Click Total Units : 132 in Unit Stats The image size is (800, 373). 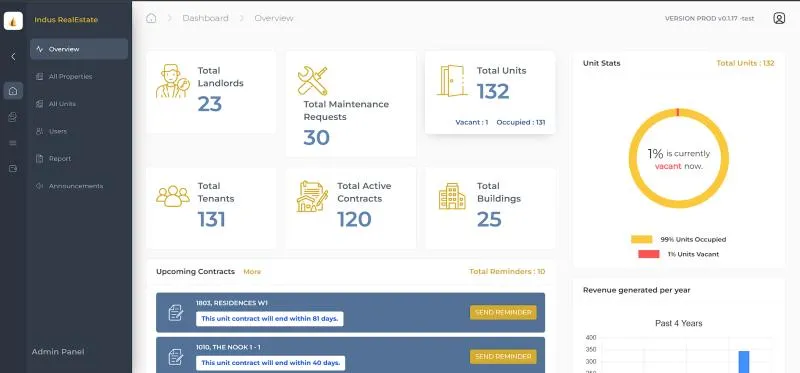[745, 63]
